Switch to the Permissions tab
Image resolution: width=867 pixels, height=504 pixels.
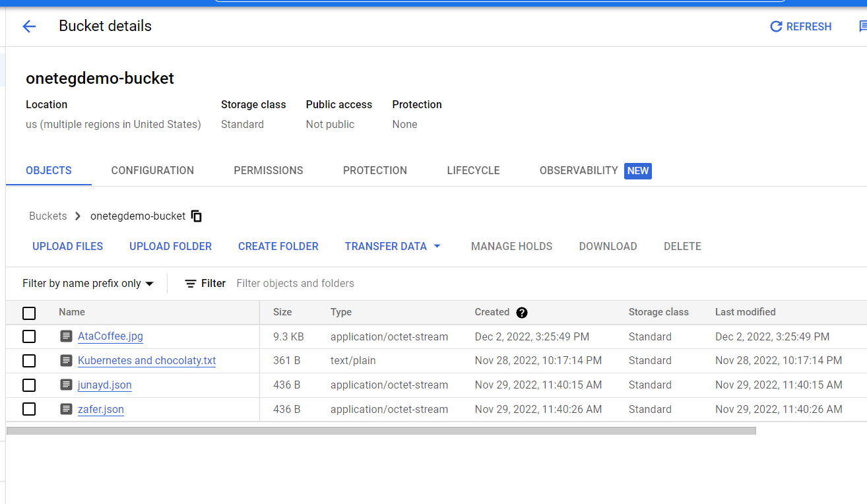268,170
